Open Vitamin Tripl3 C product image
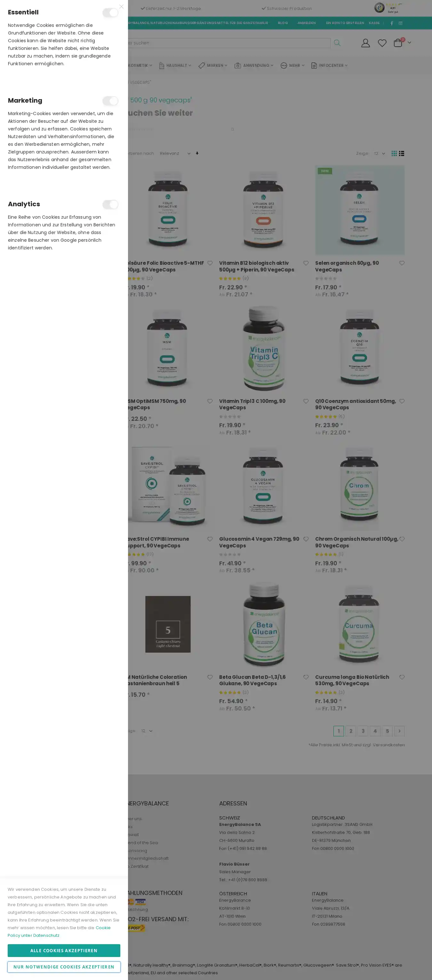Screen dimensions: 432x980 [264, 348]
